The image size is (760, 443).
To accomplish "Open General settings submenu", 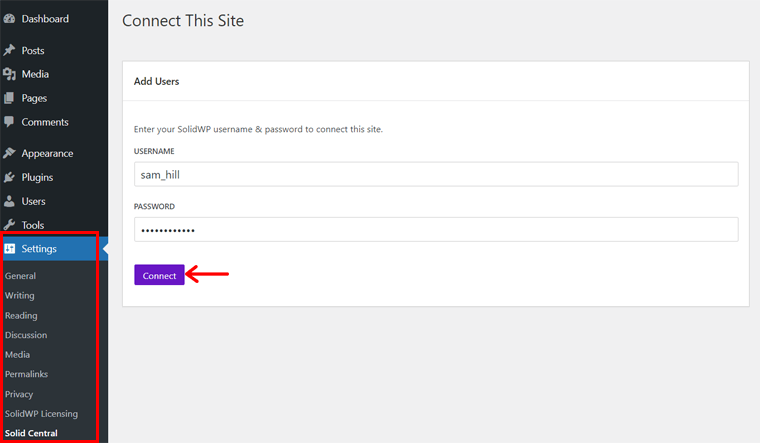I will 20,276.
